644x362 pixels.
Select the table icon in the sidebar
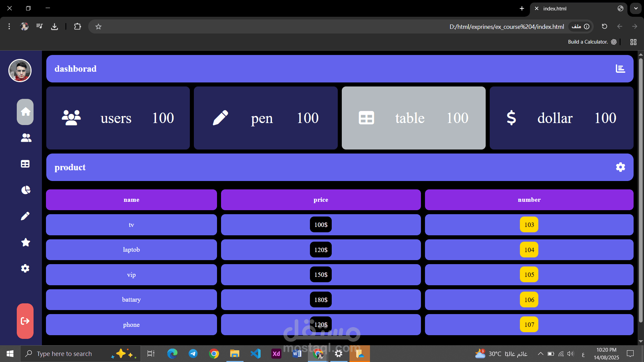point(25,164)
